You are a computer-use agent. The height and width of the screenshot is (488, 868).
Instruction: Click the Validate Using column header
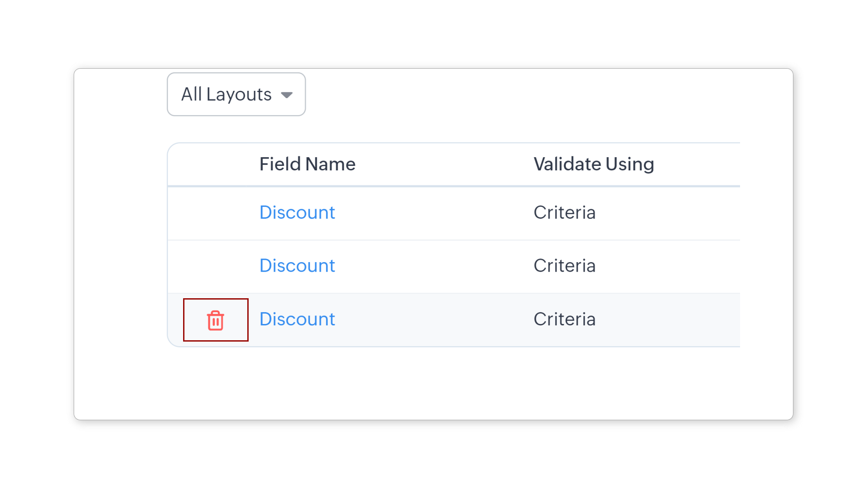coord(594,164)
